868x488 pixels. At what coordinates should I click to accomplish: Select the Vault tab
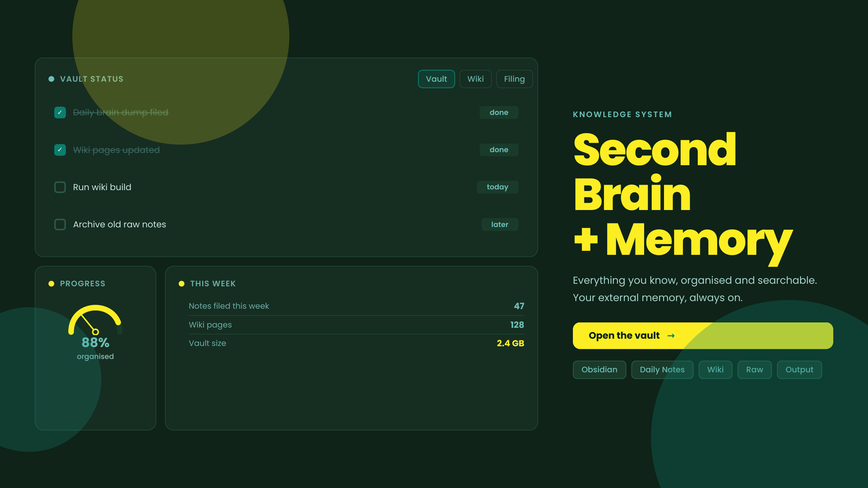[x=436, y=79]
